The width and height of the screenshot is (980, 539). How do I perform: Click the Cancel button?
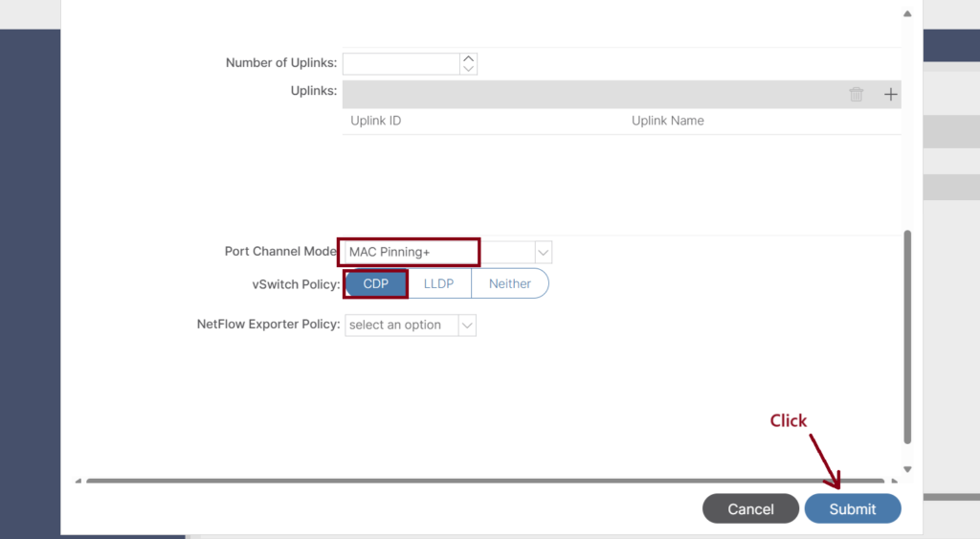point(750,509)
